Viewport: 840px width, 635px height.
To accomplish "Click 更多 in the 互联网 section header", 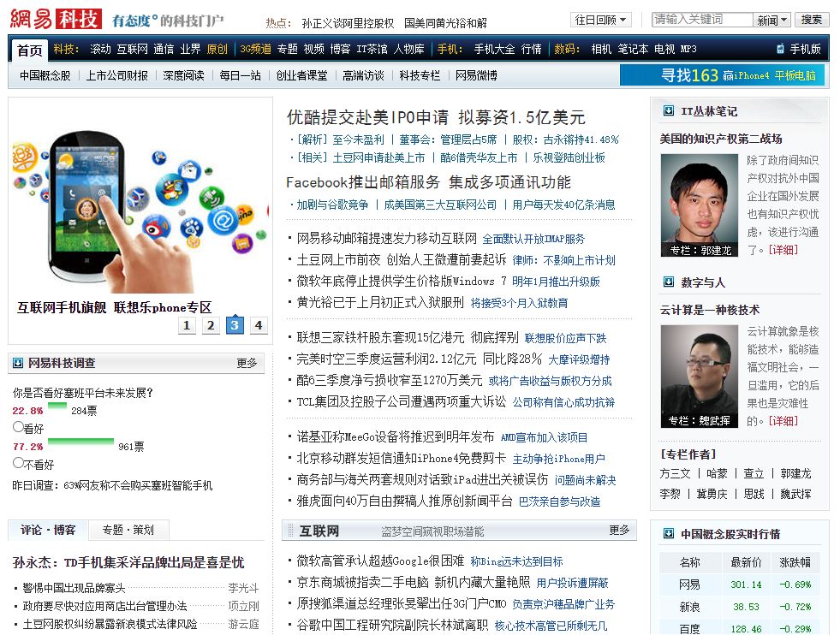I will [x=619, y=531].
